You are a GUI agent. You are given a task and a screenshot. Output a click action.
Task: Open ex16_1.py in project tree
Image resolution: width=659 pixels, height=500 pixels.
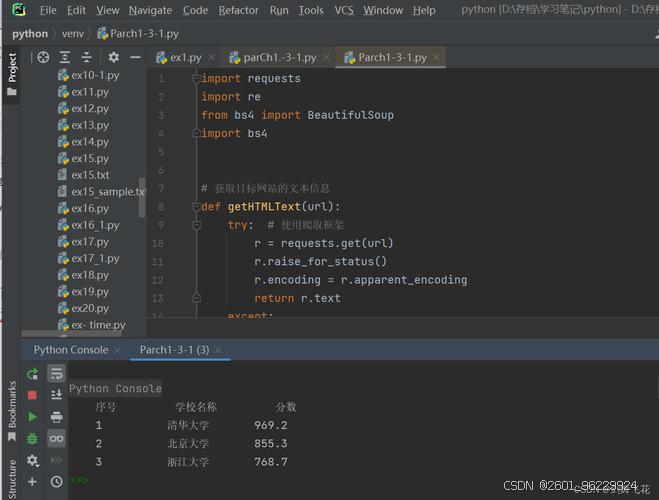click(x=89, y=225)
